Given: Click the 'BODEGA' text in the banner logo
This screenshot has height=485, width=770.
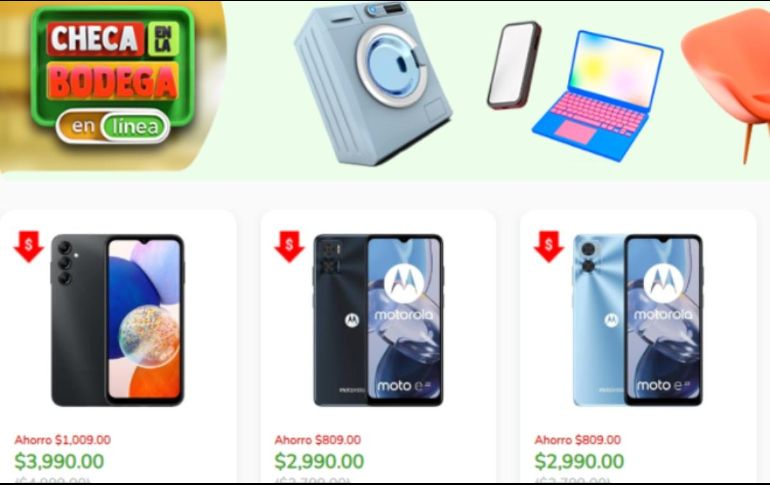Looking at the screenshot, I should 112,81.
